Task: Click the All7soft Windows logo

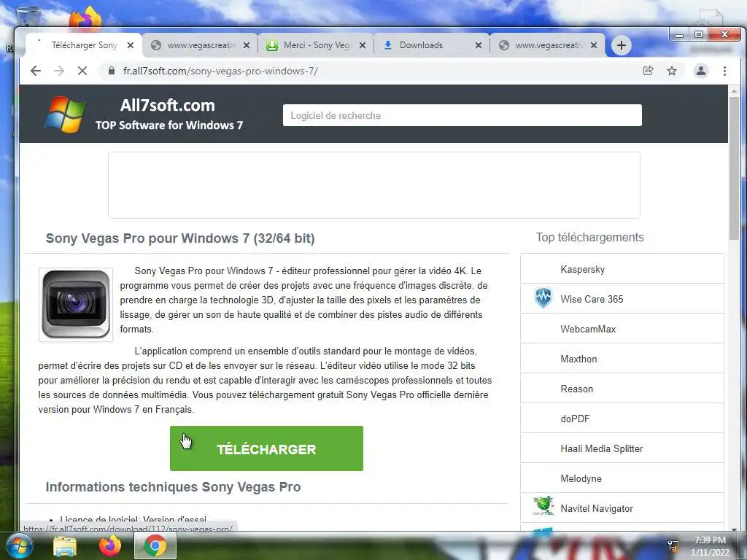Action: coord(65,114)
